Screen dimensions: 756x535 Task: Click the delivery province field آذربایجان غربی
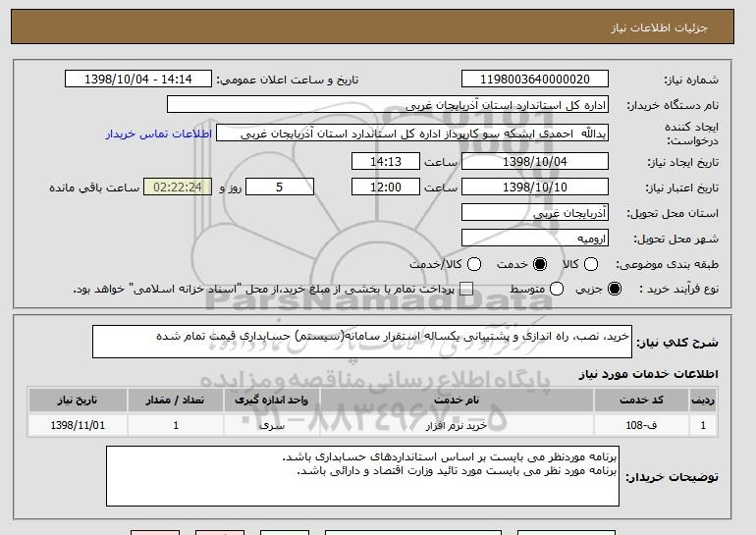pos(535,213)
